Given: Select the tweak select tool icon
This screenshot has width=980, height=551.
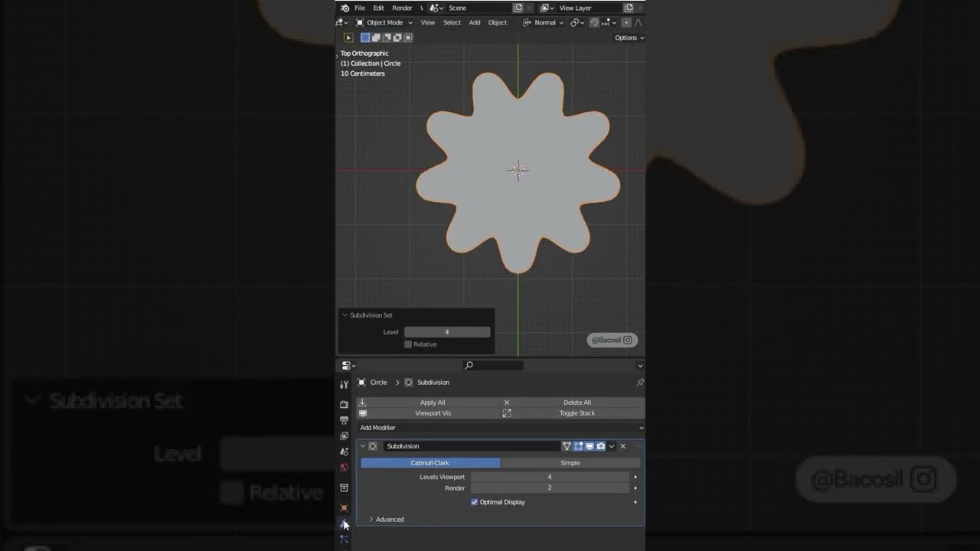Looking at the screenshot, I should [348, 37].
